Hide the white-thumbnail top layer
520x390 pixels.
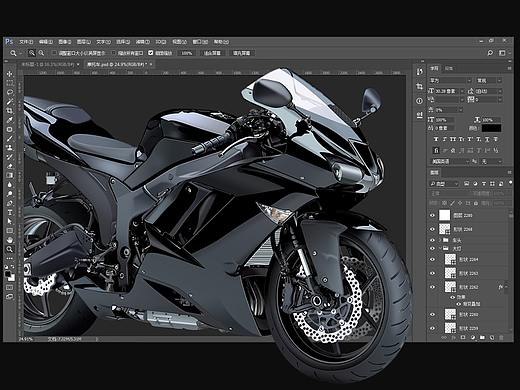(432, 216)
